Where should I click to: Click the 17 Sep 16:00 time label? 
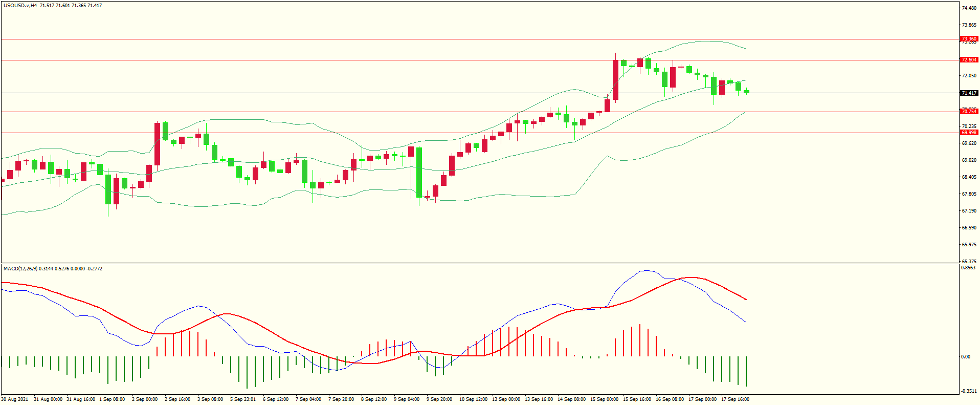click(736, 399)
